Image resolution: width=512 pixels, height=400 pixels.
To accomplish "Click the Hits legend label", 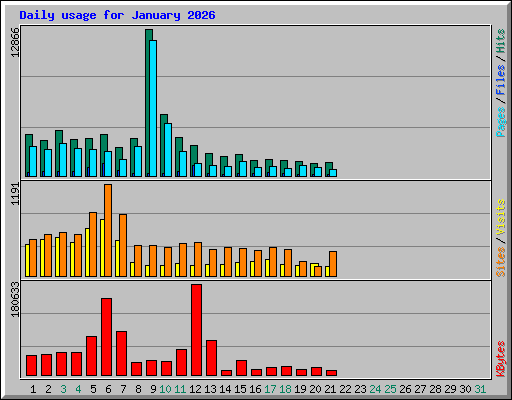I will (x=501, y=41).
